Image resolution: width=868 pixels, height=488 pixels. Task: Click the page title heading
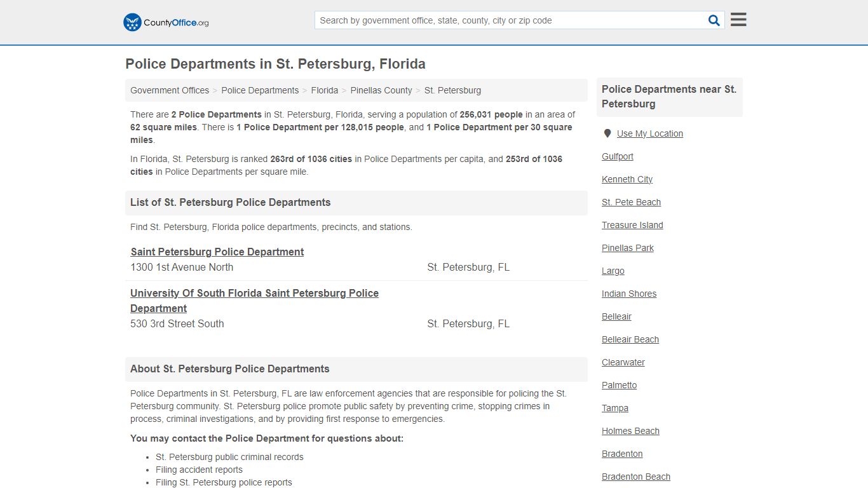click(x=275, y=64)
